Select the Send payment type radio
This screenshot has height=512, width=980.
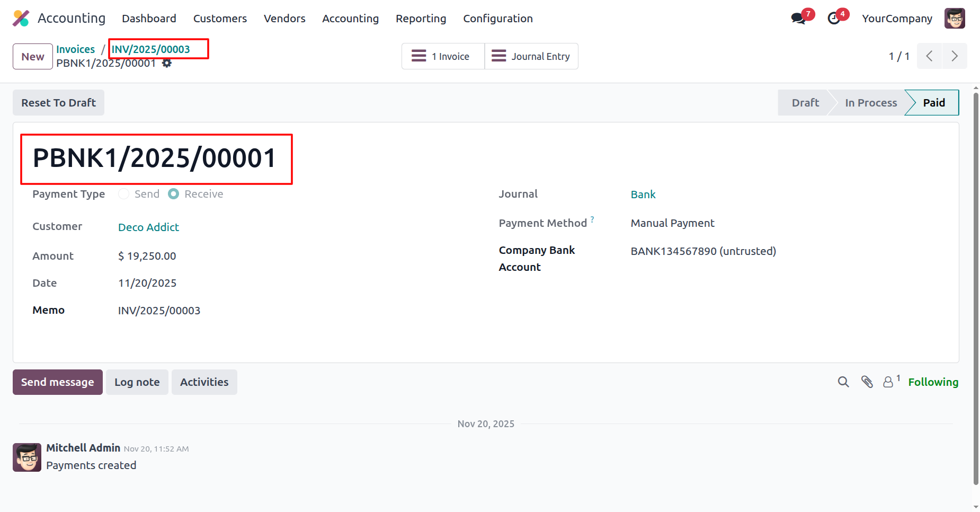click(124, 194)
